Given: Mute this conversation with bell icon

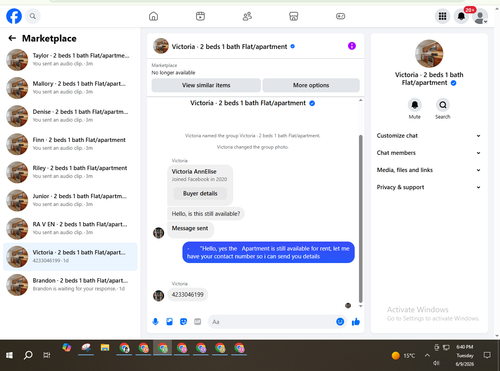Looking at the screenshot, I should (415, 105).
